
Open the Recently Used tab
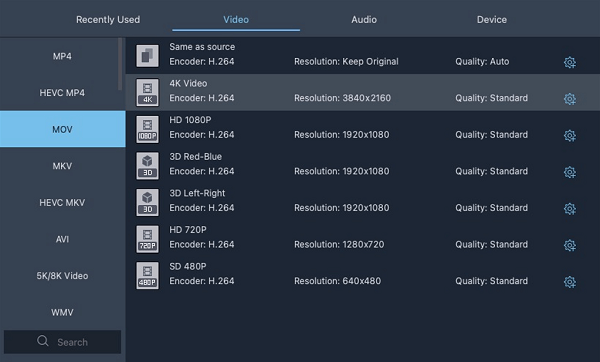(x=108, y=20)
